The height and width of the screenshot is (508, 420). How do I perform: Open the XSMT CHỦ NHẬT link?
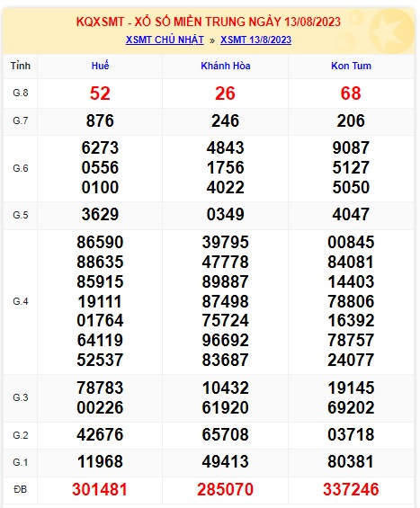165,40
